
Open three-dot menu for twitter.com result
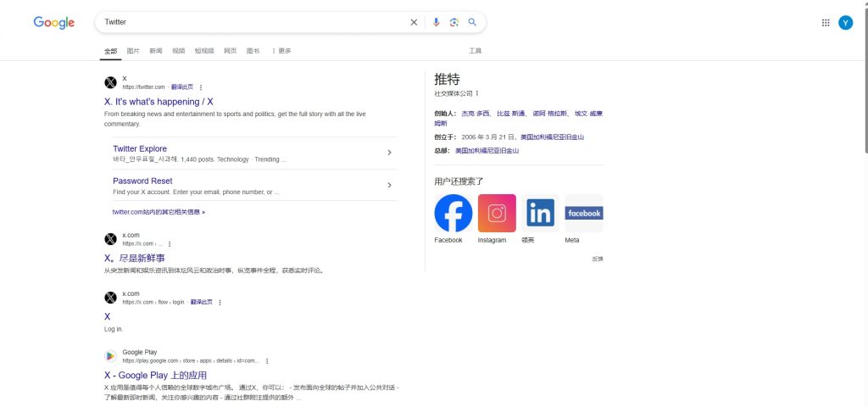pyautogui.click(x=201, y=87)
